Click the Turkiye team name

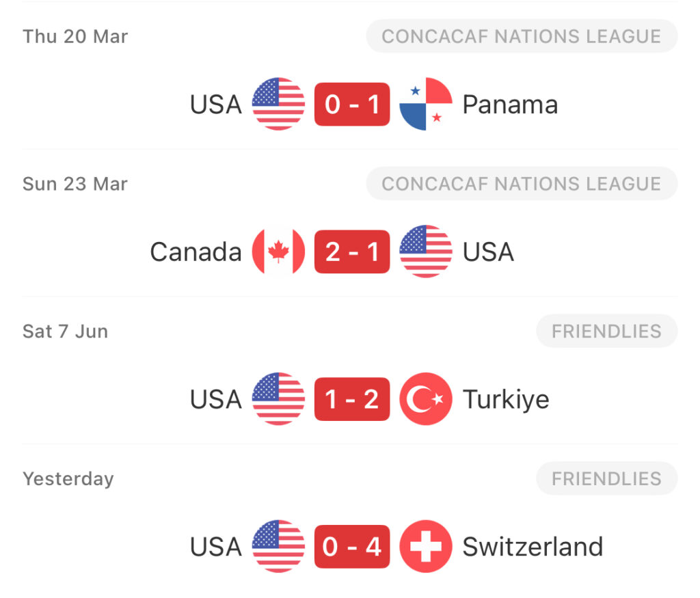(506, 400)
